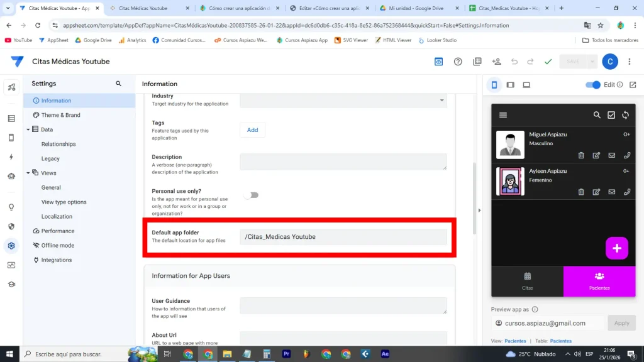Click the sync refresh icon in app preview
The height and width of the screenshot is (362, 644).
coord(625,115)
